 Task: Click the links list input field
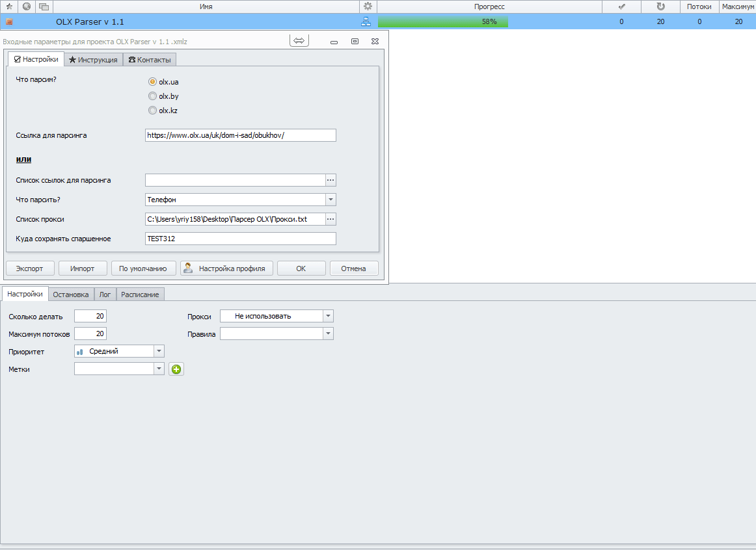pos(236,180)
